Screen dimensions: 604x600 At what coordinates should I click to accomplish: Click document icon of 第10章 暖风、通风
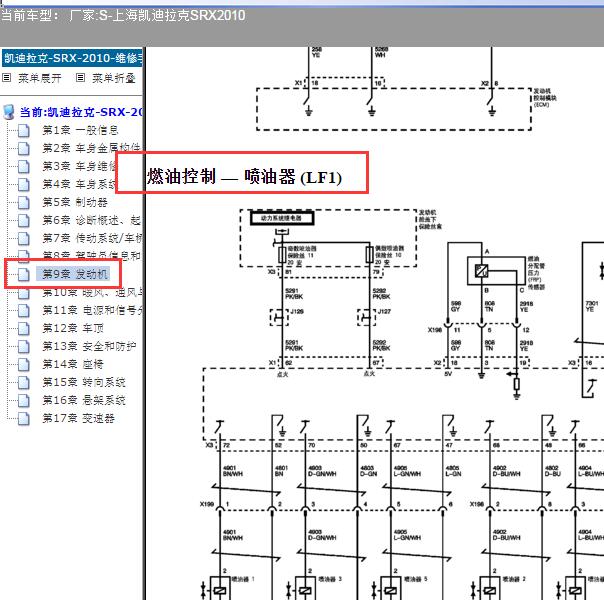[23, 293]
